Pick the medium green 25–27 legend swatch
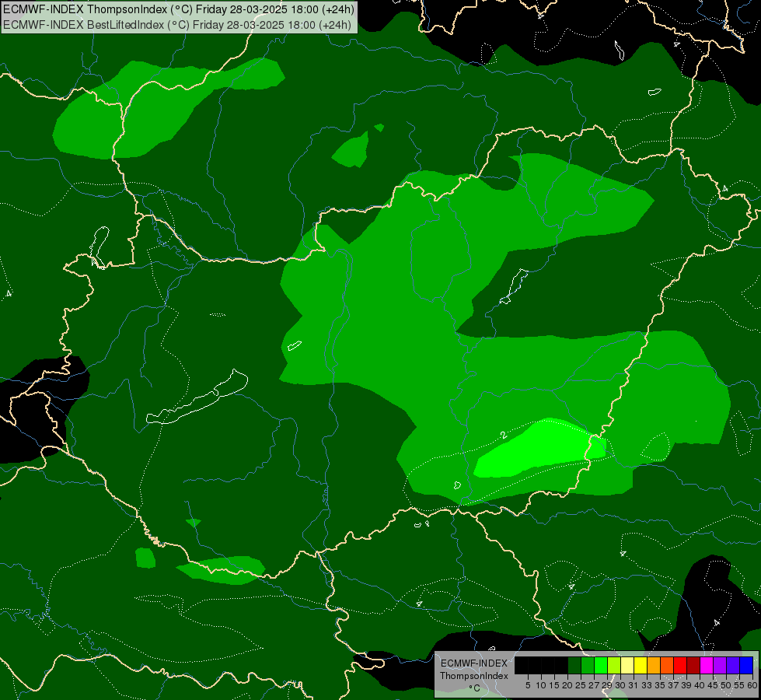Screen dimensions: 761x700 [588, 665]
